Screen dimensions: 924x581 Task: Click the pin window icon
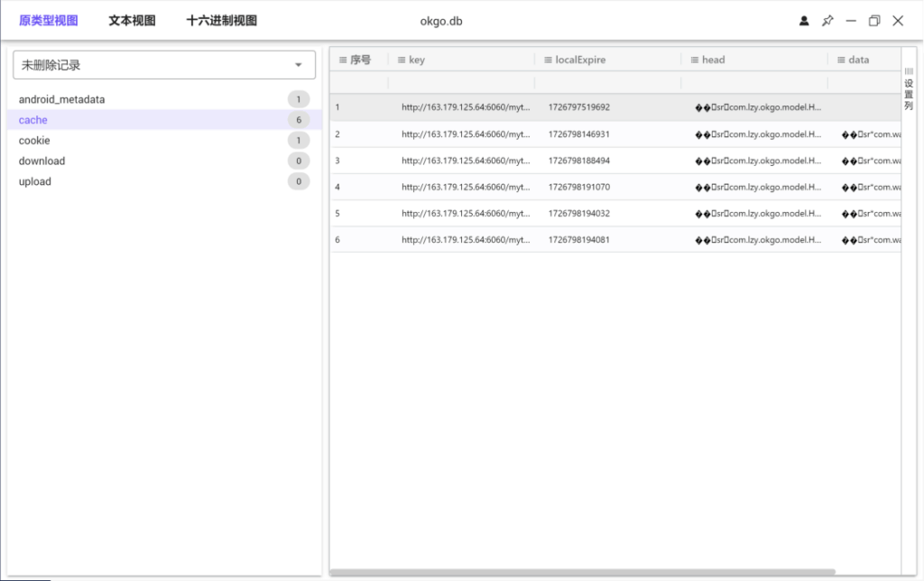827,21
